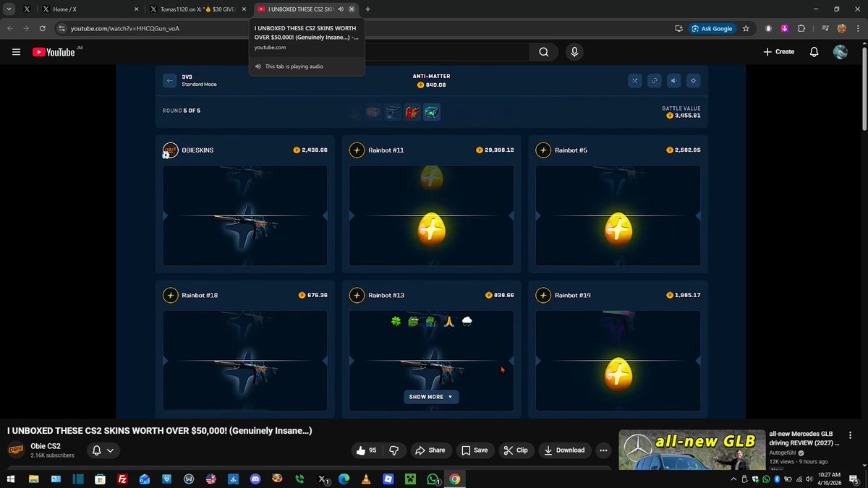Click the pink download extension icon

(x=785, y=29)
